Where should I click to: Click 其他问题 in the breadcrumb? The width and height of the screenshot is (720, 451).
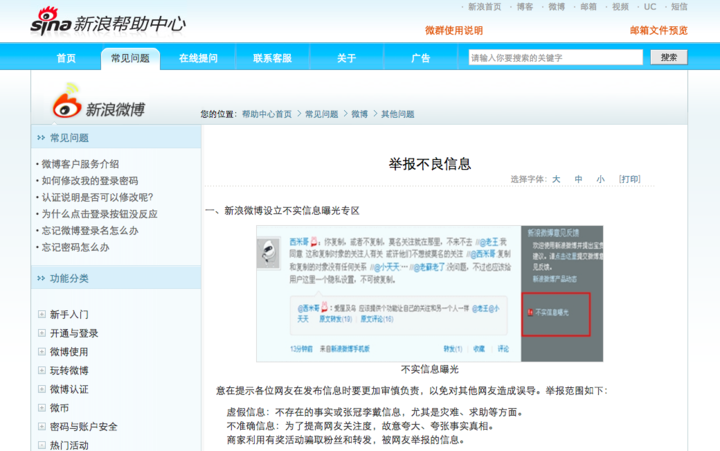pos(398,114)
